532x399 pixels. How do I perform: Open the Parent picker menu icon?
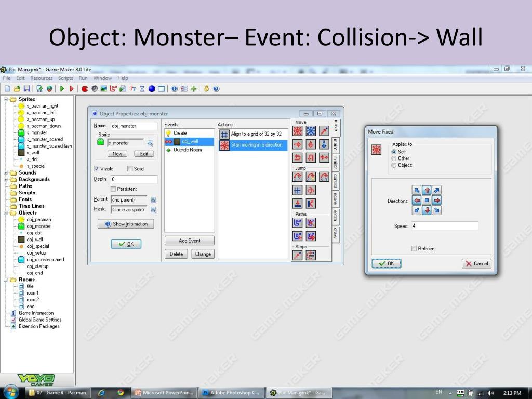coord(153,200)
